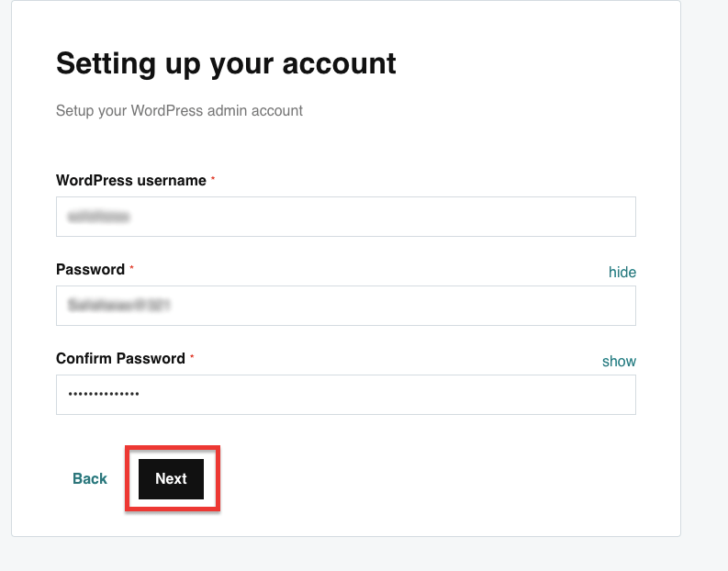Click the asterisk after Confirm Password
The width and height of the screenshot is (728, 571).
[x=192, y=357]
